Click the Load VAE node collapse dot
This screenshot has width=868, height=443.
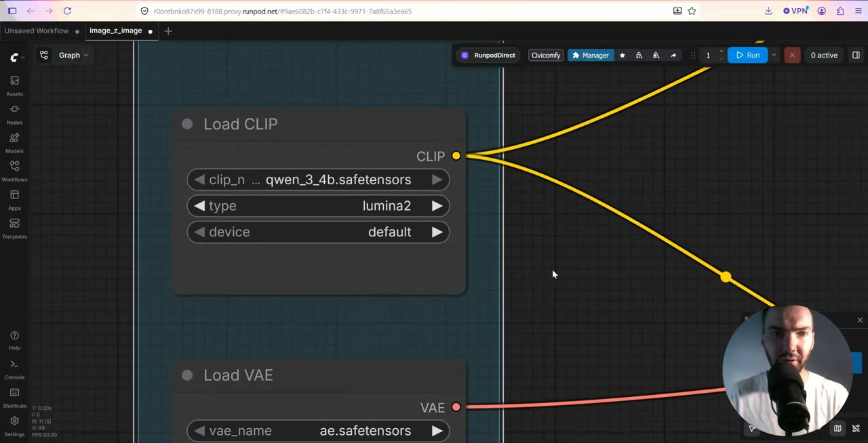coord(187,375)
